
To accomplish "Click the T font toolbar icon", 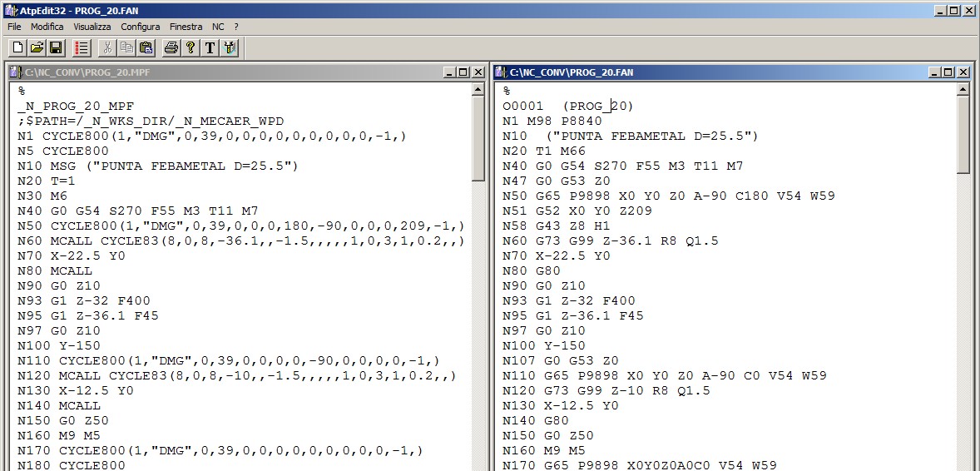I will pos(210,47).
